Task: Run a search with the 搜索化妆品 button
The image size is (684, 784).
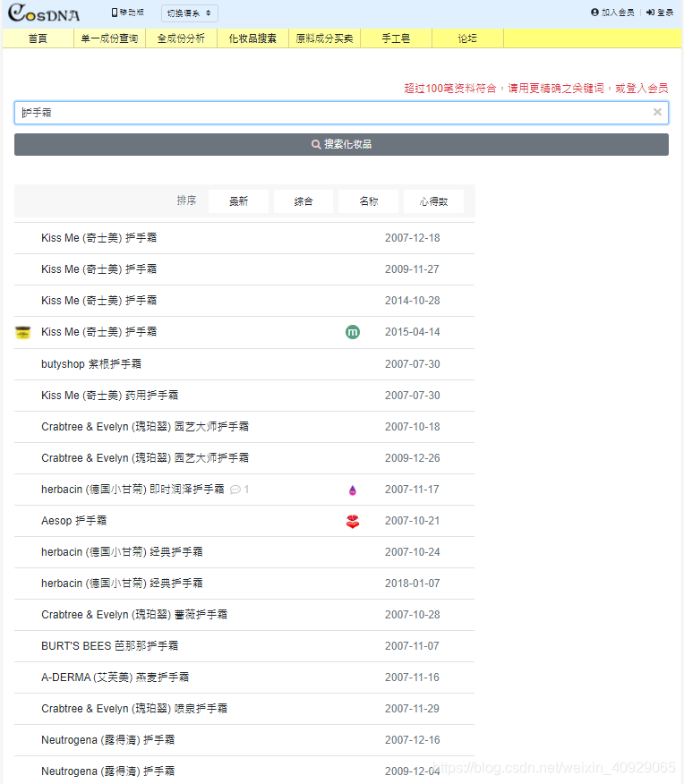Action: (341, 144)
